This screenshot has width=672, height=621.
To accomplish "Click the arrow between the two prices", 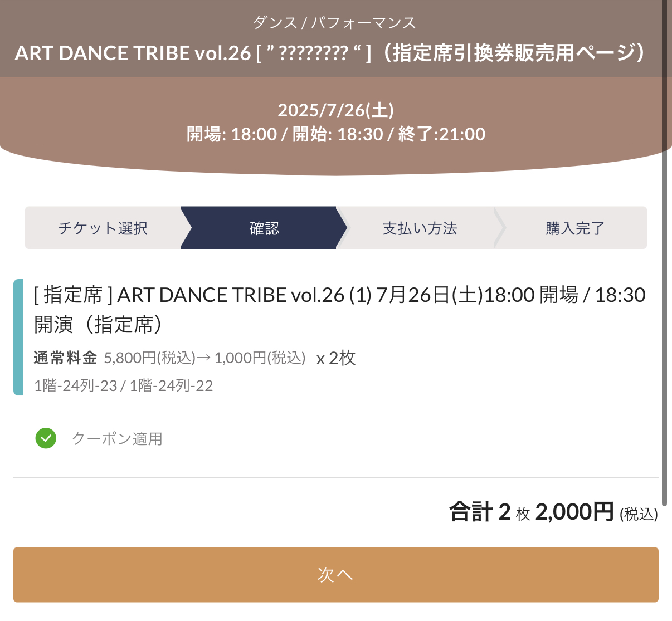I will tap(204, 358).
